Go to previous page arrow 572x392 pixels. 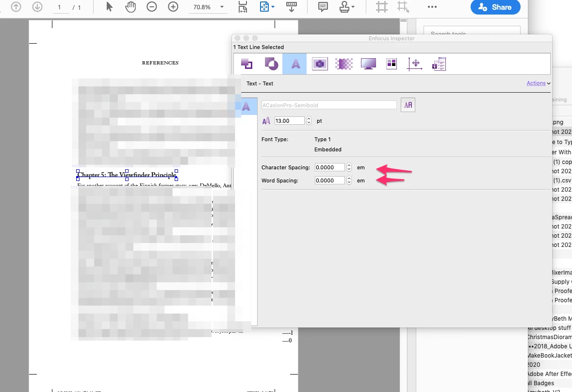(x=16, y=7)
